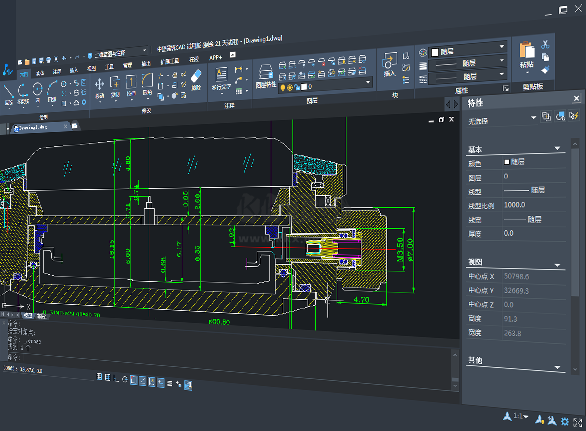Click the linetype scale value 1000.0
The width and height of the screenshot is (586, 431).
515,204
